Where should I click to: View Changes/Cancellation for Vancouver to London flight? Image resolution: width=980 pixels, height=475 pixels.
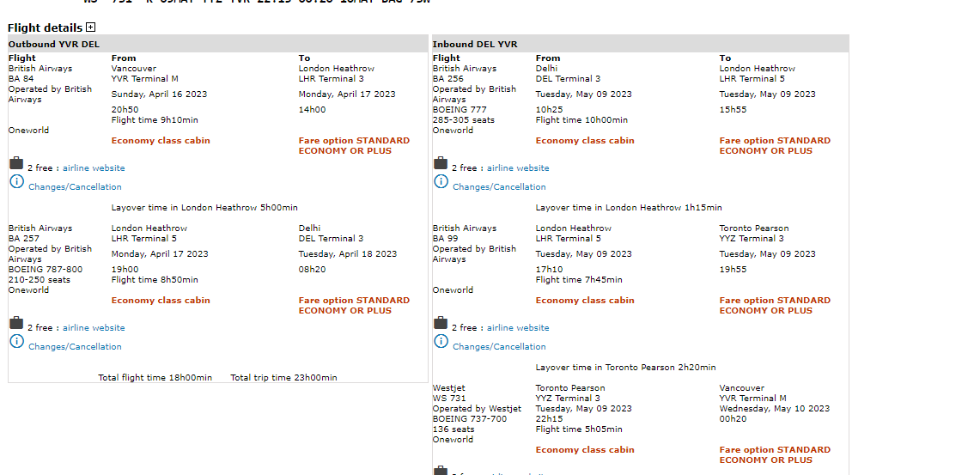[75, 187]
